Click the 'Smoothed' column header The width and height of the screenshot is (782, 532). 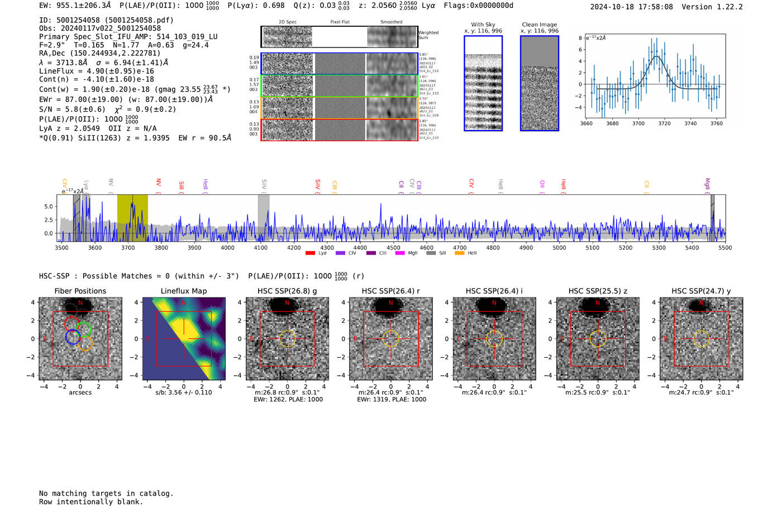pyautogui.click(x=392, y=22)
